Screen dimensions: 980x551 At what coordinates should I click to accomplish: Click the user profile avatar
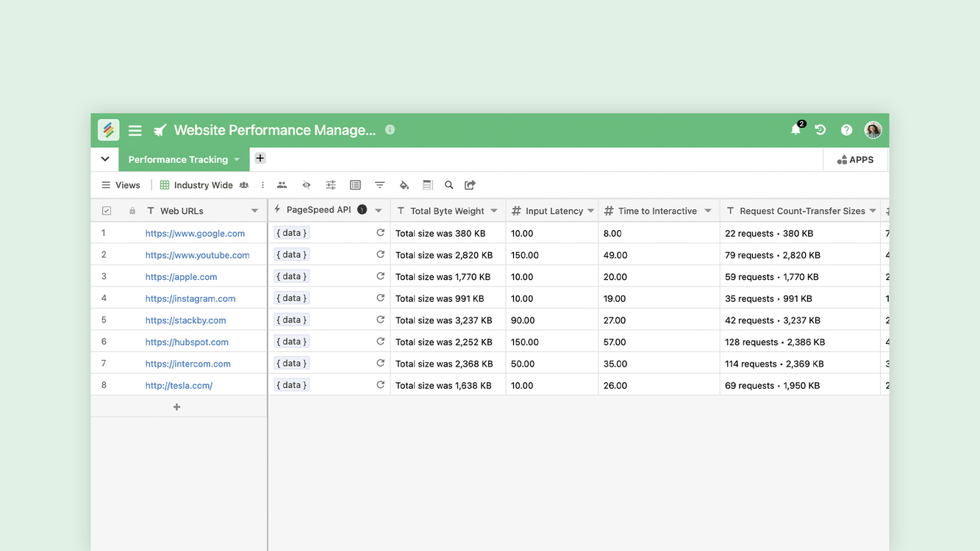click(x=873, y=130)
